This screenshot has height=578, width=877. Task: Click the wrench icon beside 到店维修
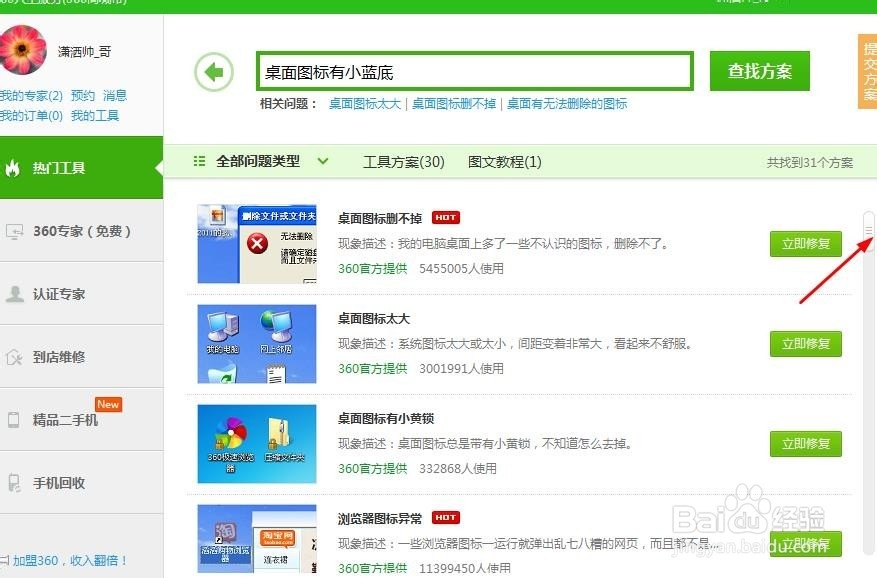click(14, 357)
